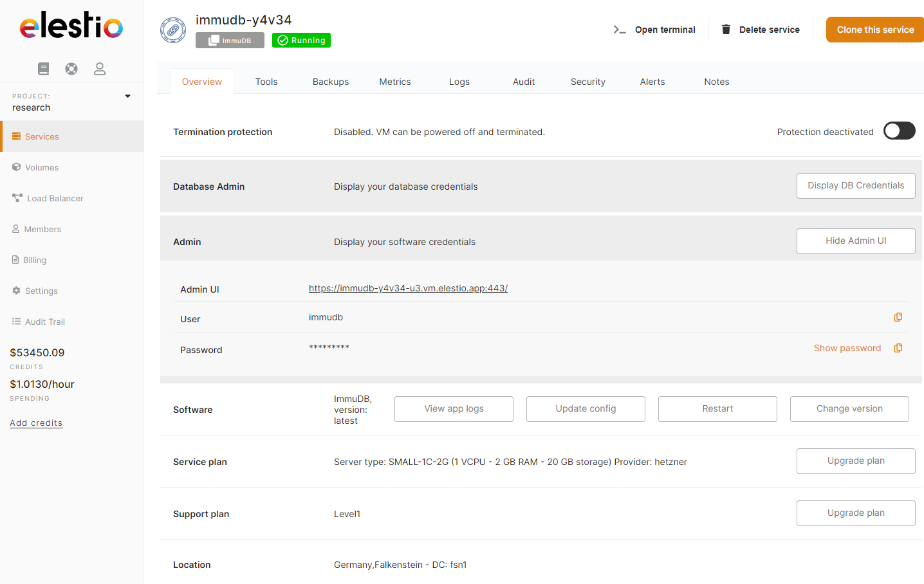The image size is (924, 584).
Task: Select Billing in the sidebar
Action: [x=72, y=260]
